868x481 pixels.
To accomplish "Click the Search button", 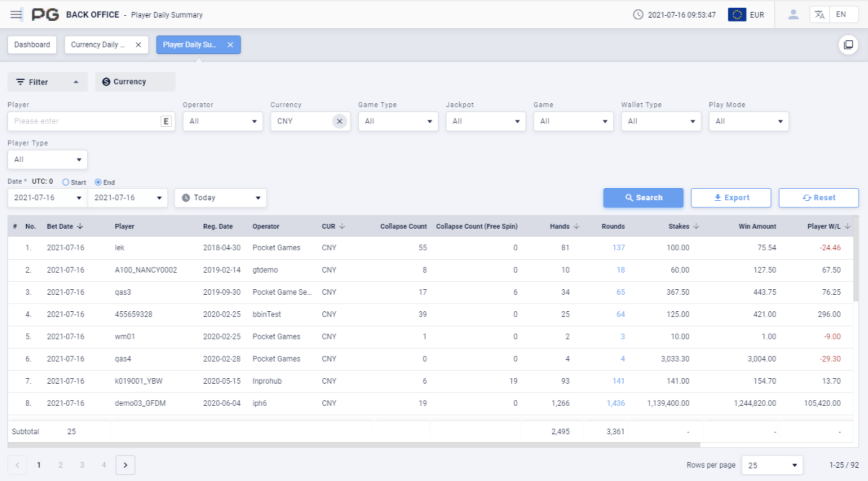I will 643,198.
